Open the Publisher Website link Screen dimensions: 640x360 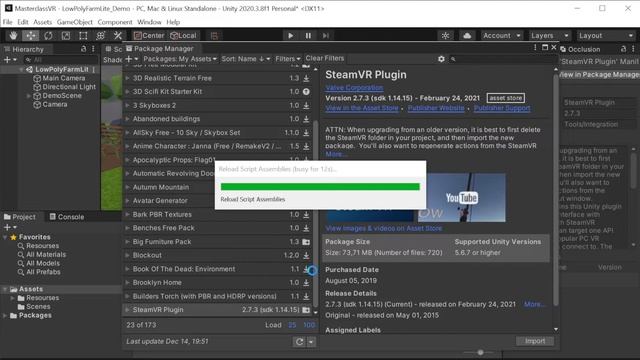(x=436, y=108)
